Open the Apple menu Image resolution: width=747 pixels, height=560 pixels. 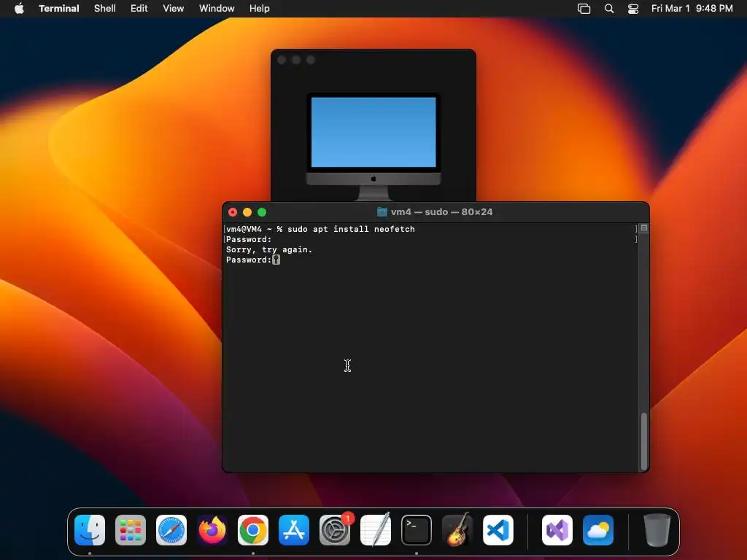pos(19,8)
